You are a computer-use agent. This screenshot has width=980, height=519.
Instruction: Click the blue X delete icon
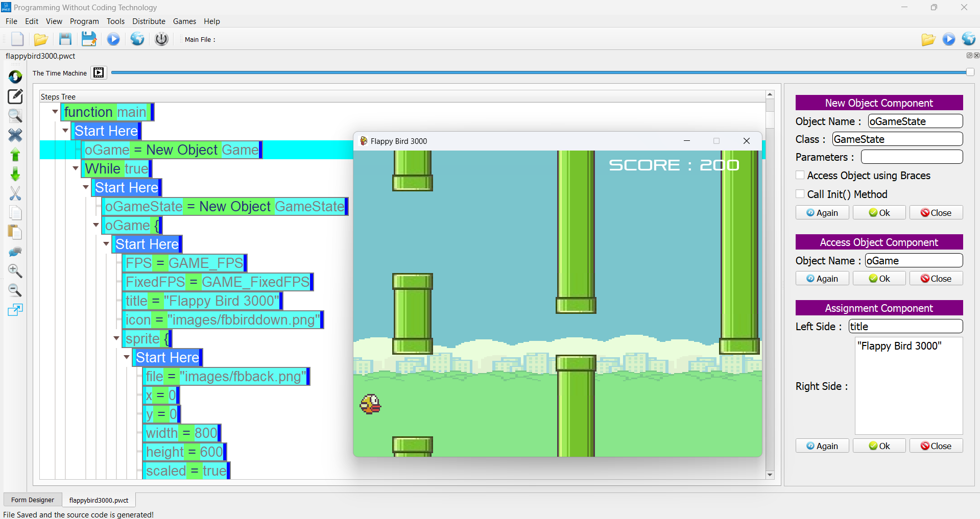point(15,135)
